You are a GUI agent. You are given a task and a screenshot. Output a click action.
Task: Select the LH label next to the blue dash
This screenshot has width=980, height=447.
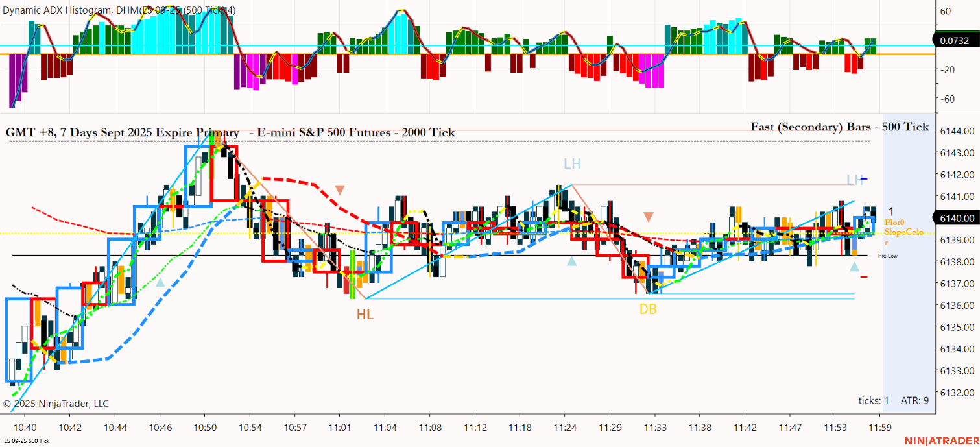click(854, 180)
